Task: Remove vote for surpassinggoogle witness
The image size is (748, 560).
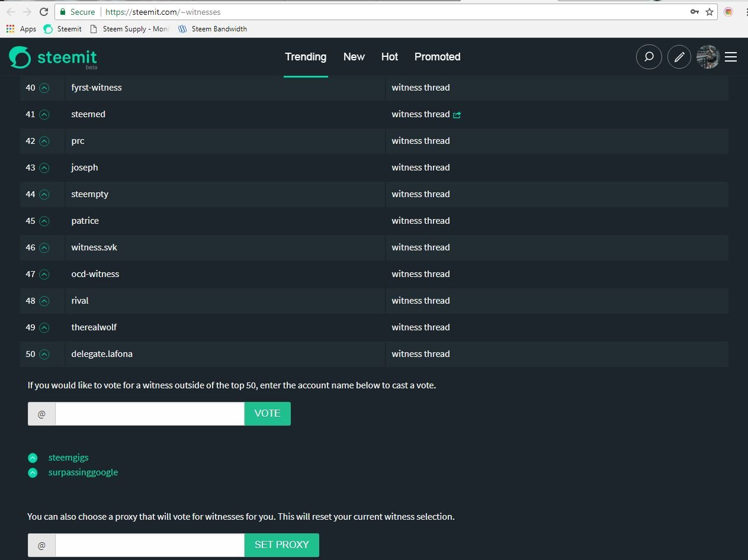Action: tap(33, 472)
